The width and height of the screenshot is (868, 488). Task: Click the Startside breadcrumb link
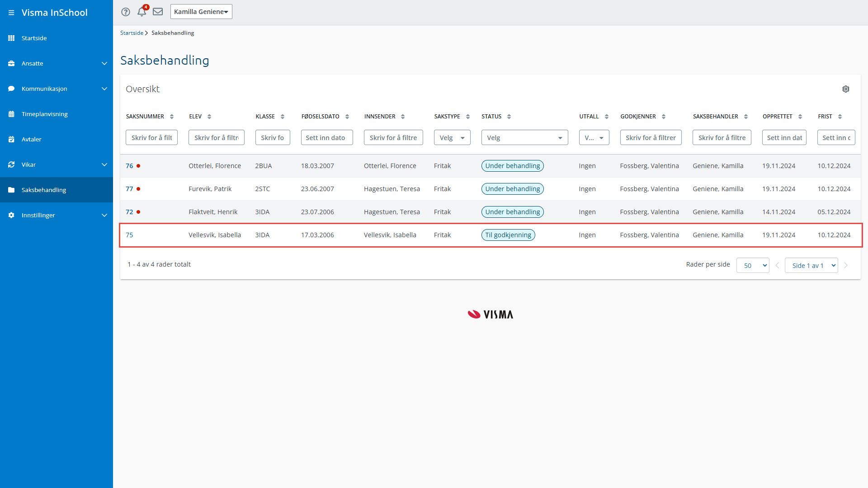(132, 33)
